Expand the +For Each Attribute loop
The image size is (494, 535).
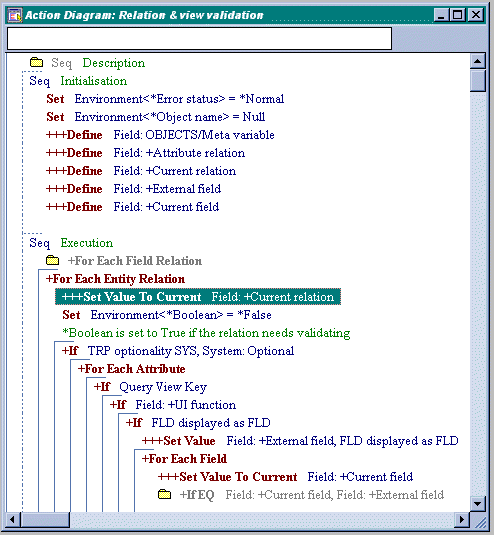131,369
